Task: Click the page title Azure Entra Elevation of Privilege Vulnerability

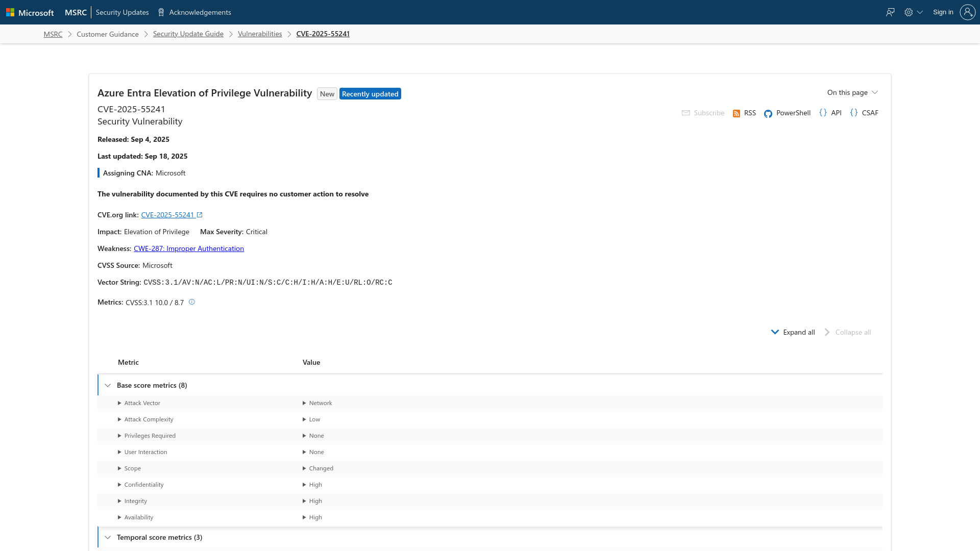Action: (205, 93)
